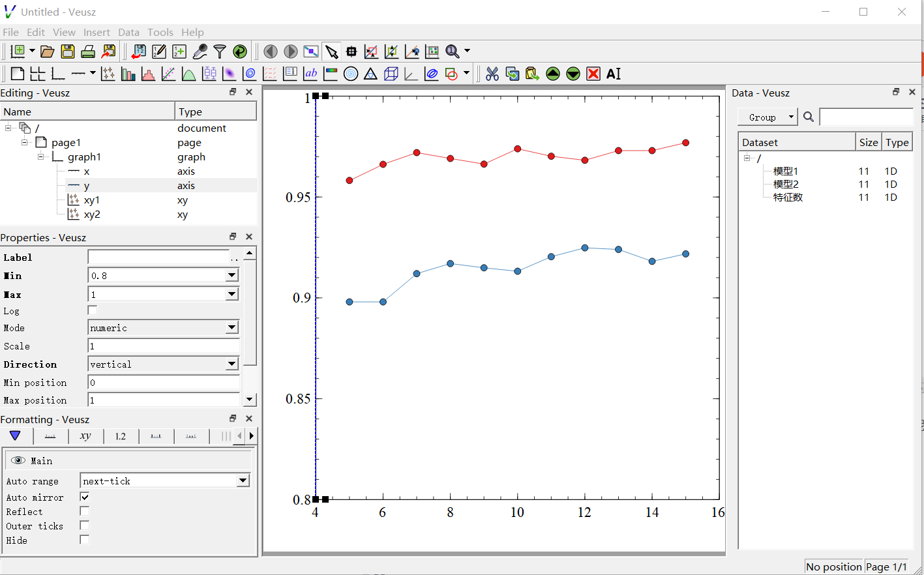Collapse the dataset root node

pos(747,158)
